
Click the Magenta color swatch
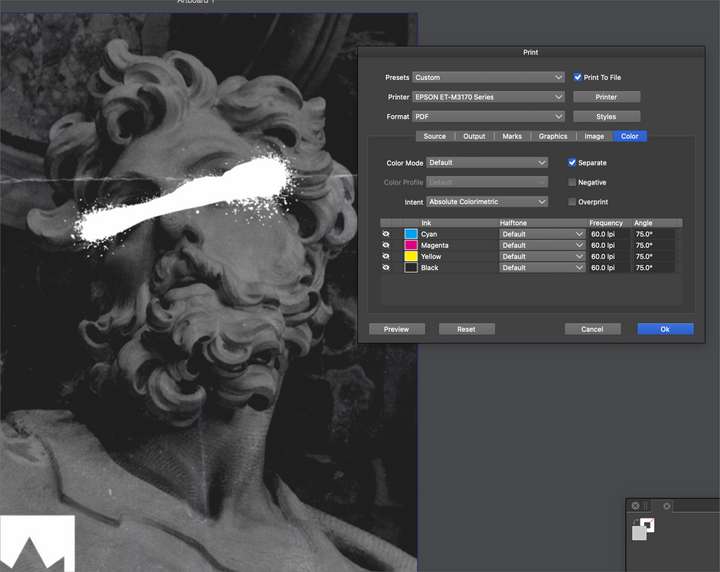tap(411, 245)
